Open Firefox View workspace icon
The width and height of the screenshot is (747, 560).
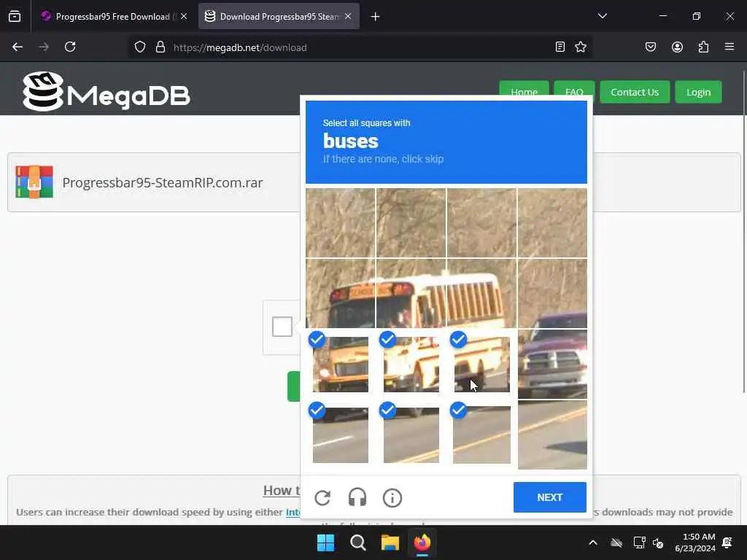pyautogui.click(x=15, y=16)
